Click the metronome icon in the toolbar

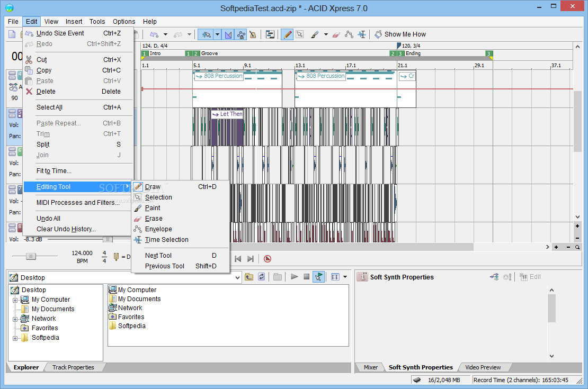click(x=253, y=35)
